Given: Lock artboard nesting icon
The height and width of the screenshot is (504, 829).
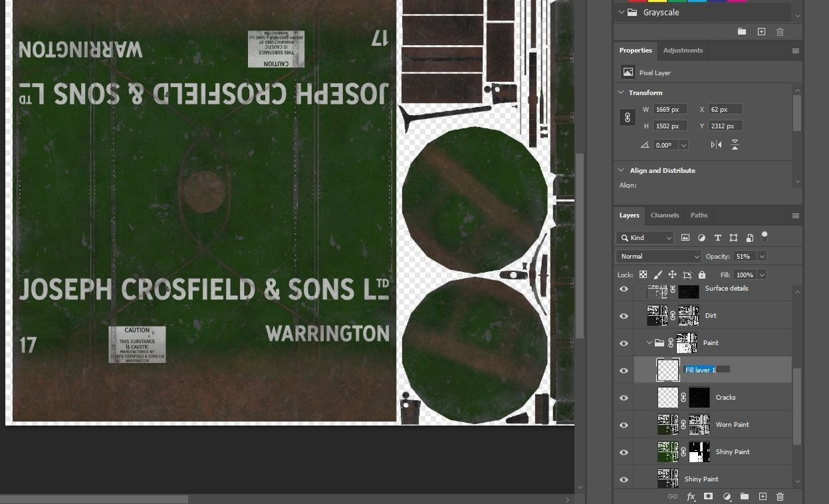Looking at the screenshot, I should (687, 275).
